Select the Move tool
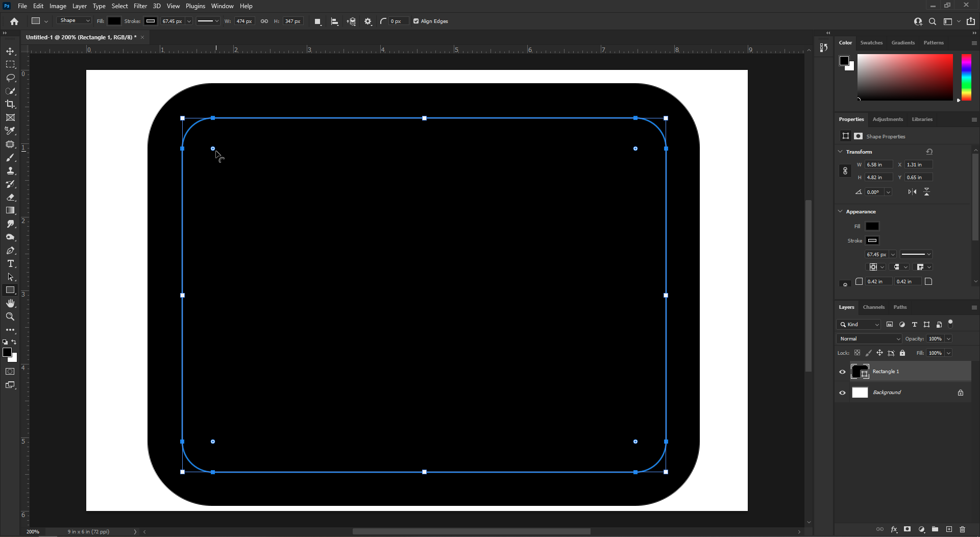Viewport: 980px width, 537px height. tap(10, 51)
